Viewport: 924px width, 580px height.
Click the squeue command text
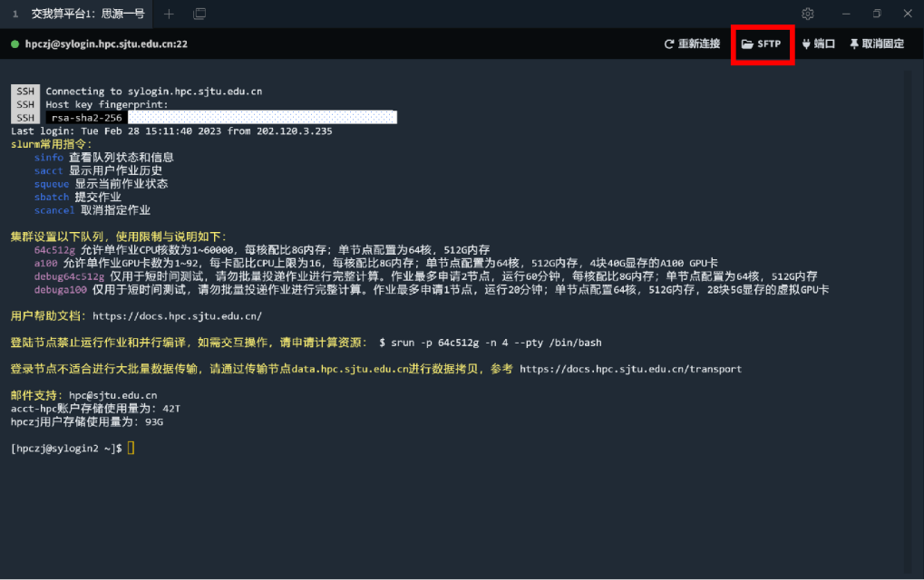(52, 184)
